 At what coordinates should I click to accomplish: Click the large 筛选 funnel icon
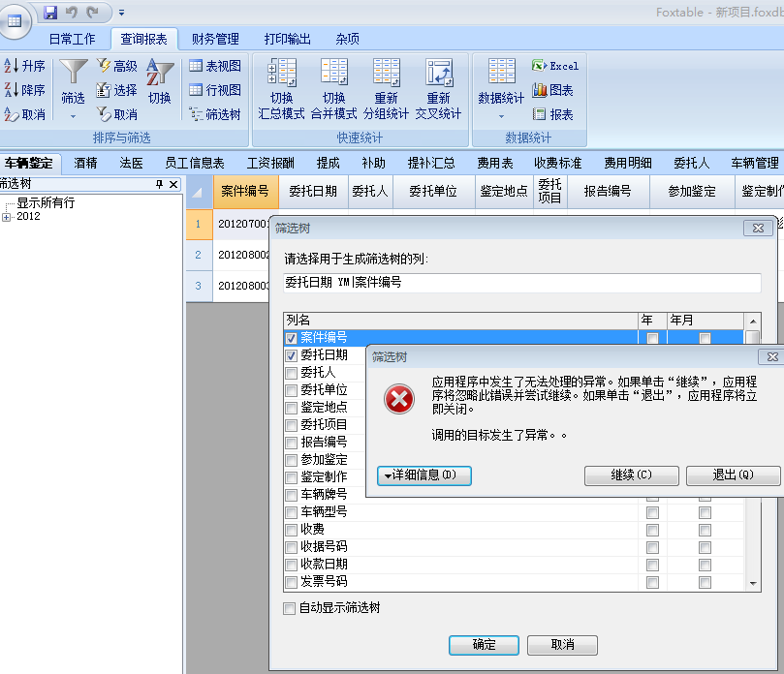[73, 72]
